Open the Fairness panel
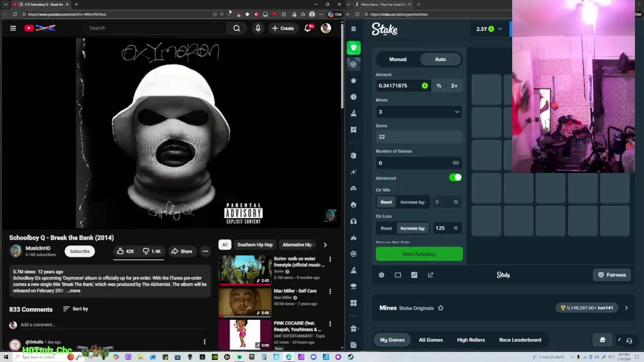The height and width of the screenshot is (362, 644). [612, 275]
